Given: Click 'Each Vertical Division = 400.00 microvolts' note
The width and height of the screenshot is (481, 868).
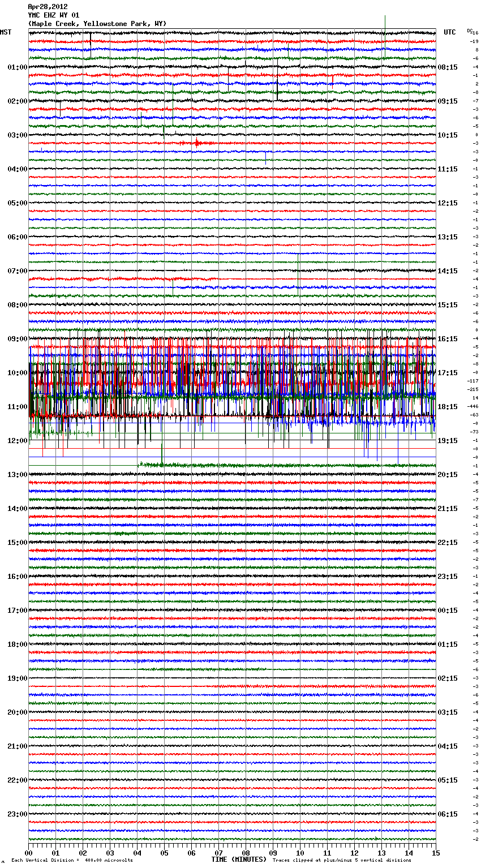Looking at the screenshot, I should click(72, 860).
